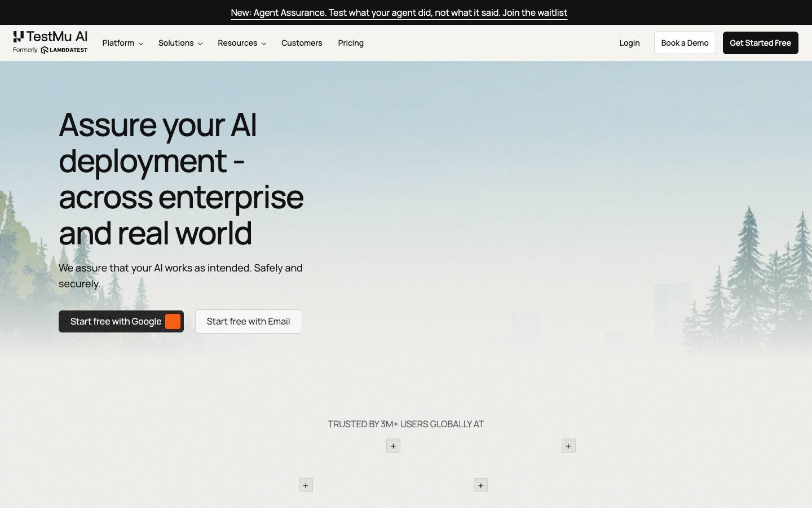
Task: Expand the Solutions menu
Action: click(180, 43)
